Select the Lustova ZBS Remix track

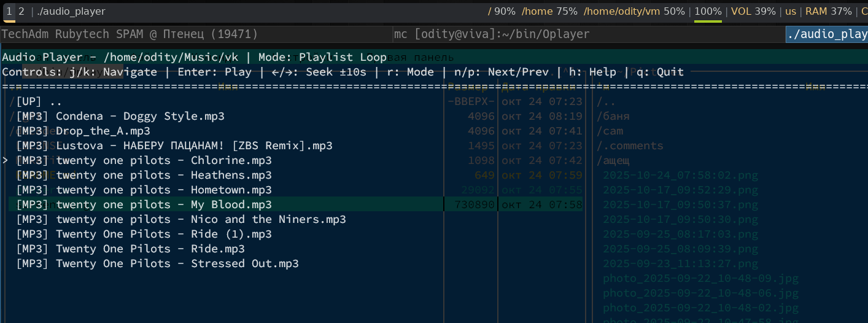click(x=174, y=146)
